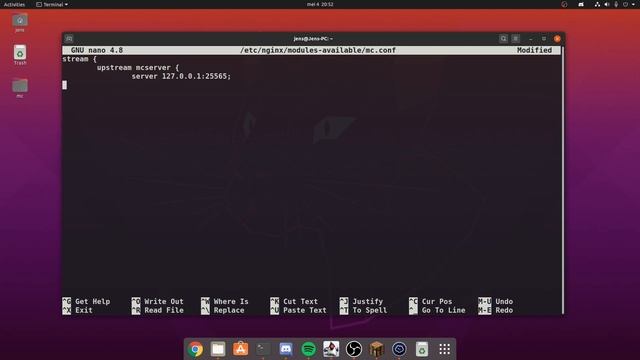This screenshot has height=360, width=640.
Task: Open the clock and calendar in top bar
Action: (320, 4)
